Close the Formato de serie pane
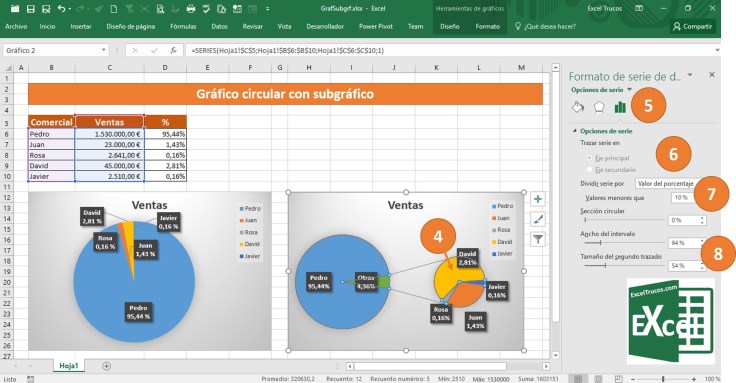Screen dimensions: 736x383 712,75
